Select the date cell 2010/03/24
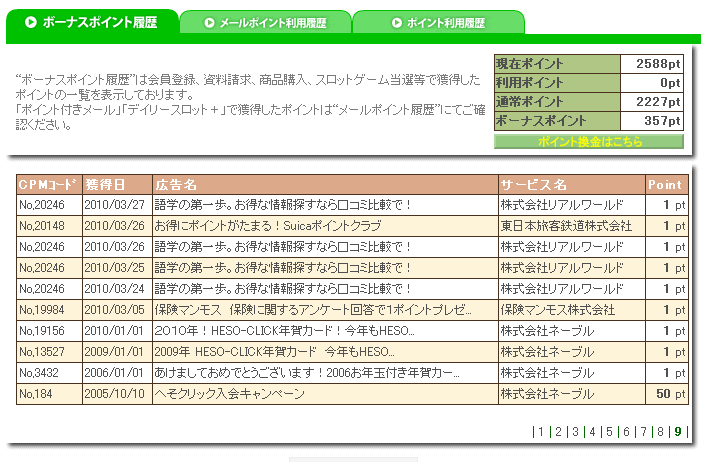 coord(115,289)
